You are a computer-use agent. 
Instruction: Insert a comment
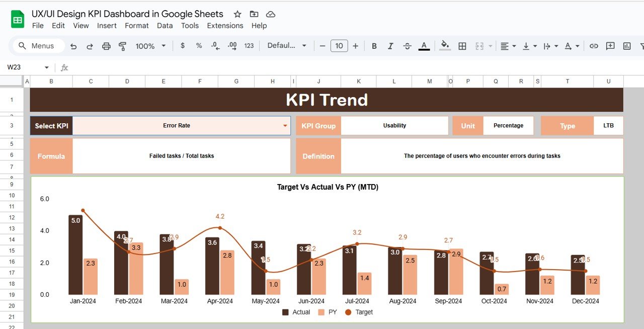tap(610, 46)
